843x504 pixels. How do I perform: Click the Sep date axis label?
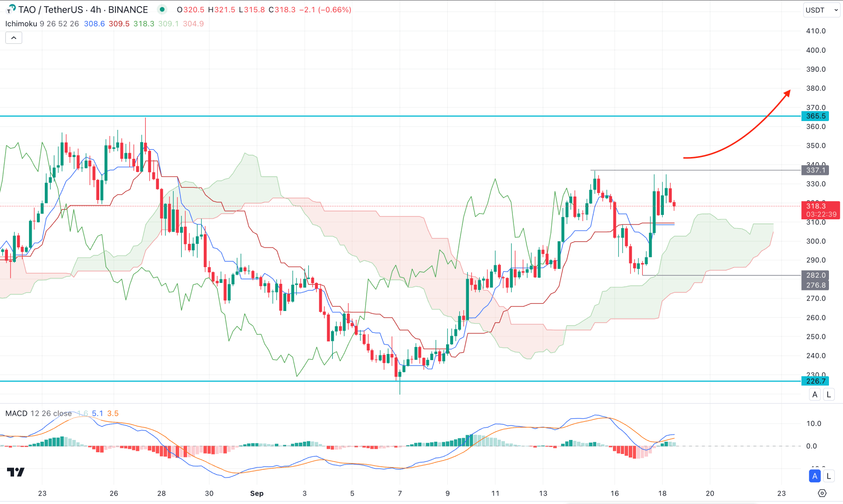point(257,493)
